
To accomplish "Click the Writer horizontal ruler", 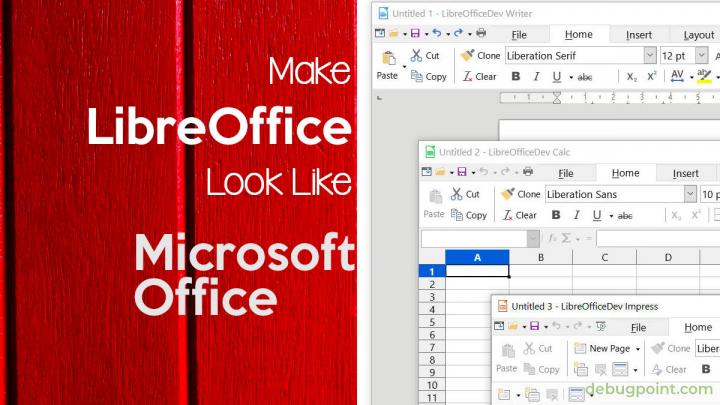I will [610, 97].
